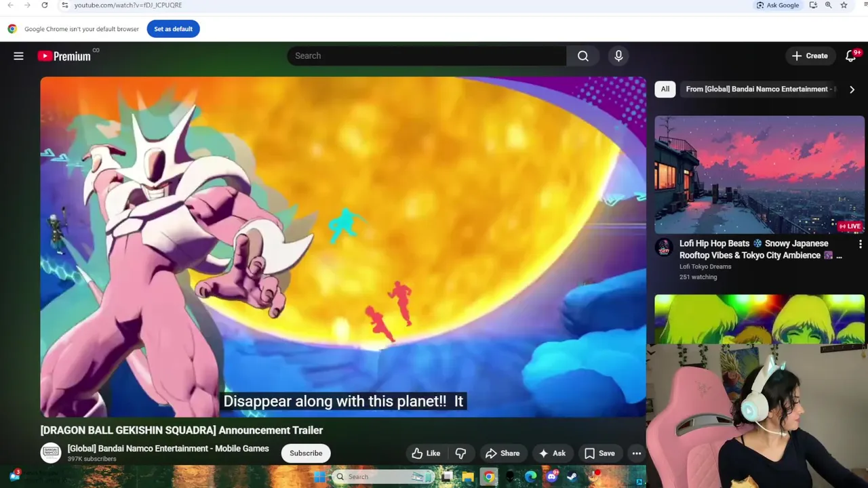Open the notifications bell
The width and height of the screenshot is (868, 488).
[x=851, y=56]
